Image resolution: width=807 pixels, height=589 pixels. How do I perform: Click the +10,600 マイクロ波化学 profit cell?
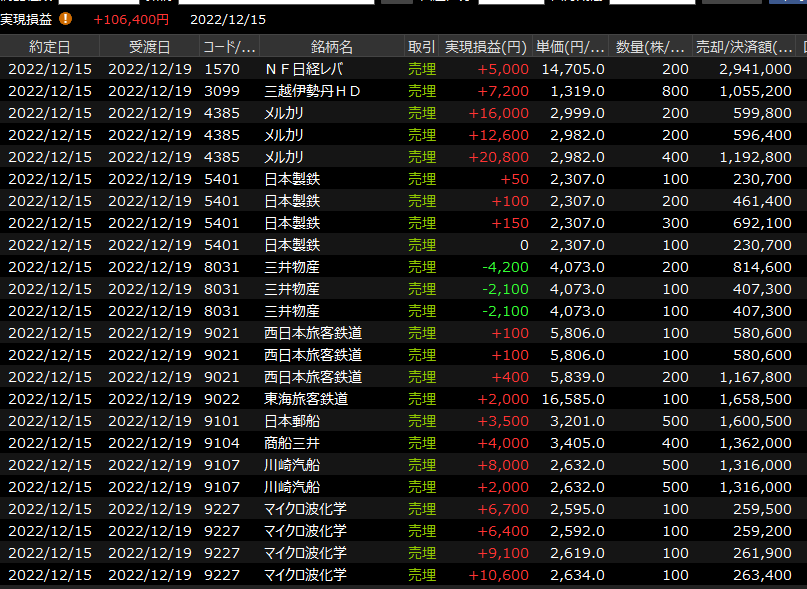tap(498, 575)
